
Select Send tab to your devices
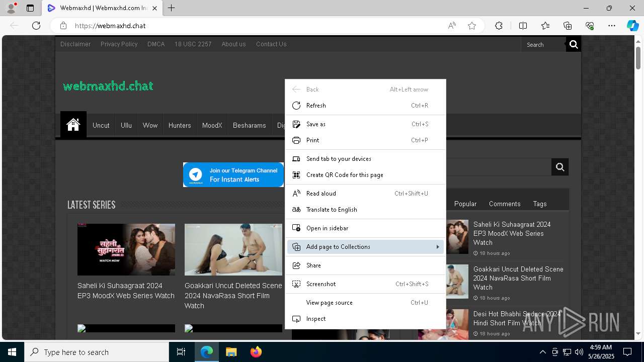pyautogui.click(x=365, y=159)
